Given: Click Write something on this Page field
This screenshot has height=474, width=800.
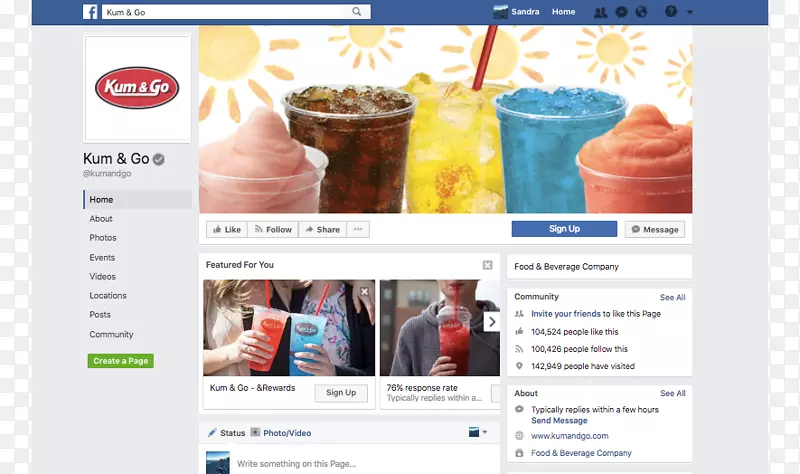Looking at the screenshot, I should click(x=296, y=464).
